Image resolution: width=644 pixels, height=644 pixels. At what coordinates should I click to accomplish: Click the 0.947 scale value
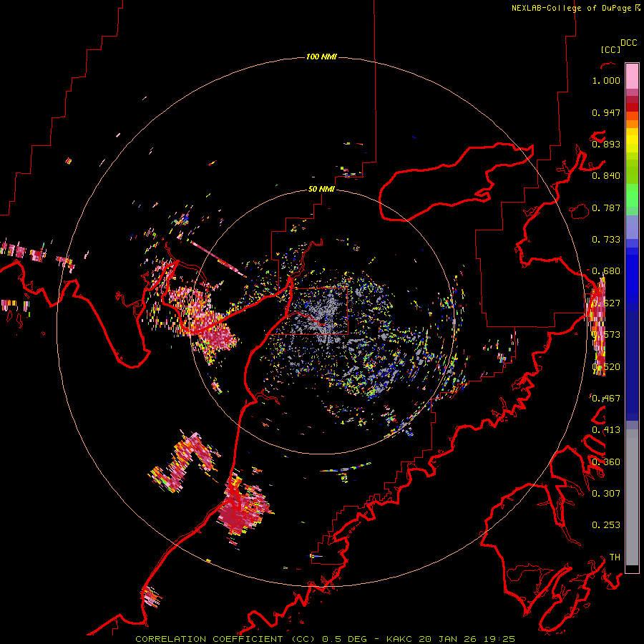(x=606, y=112)
